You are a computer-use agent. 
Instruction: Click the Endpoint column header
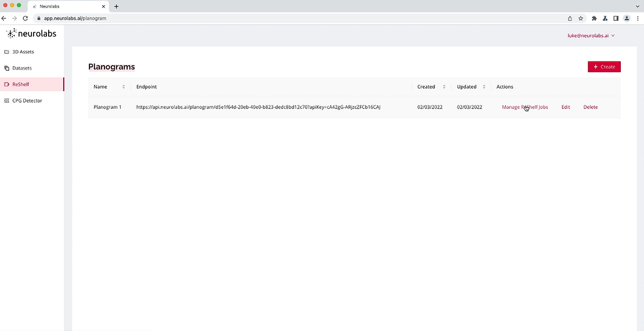pyautogui.click(x=147, y=87)
